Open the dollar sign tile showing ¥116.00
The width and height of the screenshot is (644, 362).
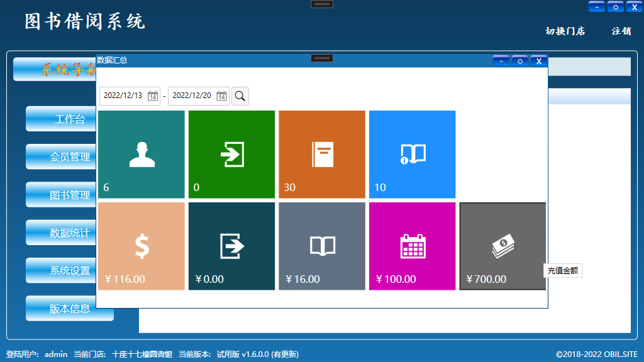[142, 246]
